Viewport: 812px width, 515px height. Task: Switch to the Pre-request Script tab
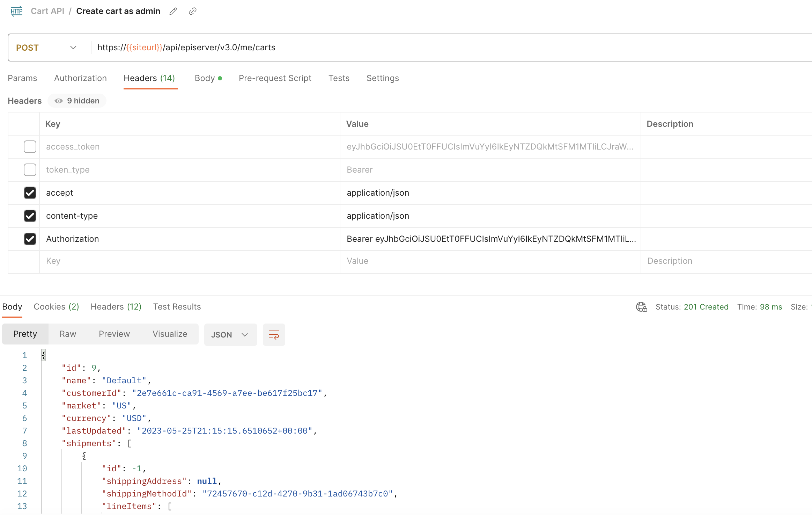coord(275,78)
